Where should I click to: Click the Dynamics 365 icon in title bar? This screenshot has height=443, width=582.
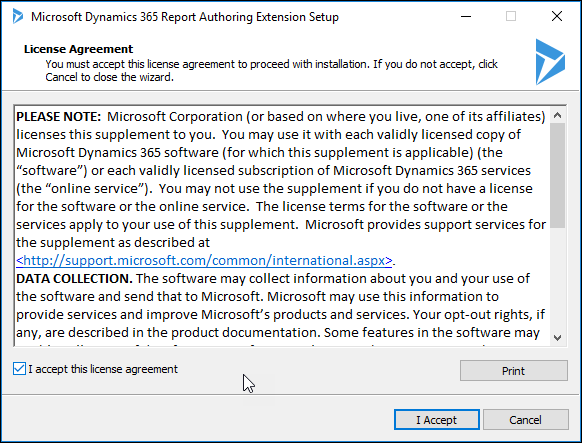click(17, 17)
